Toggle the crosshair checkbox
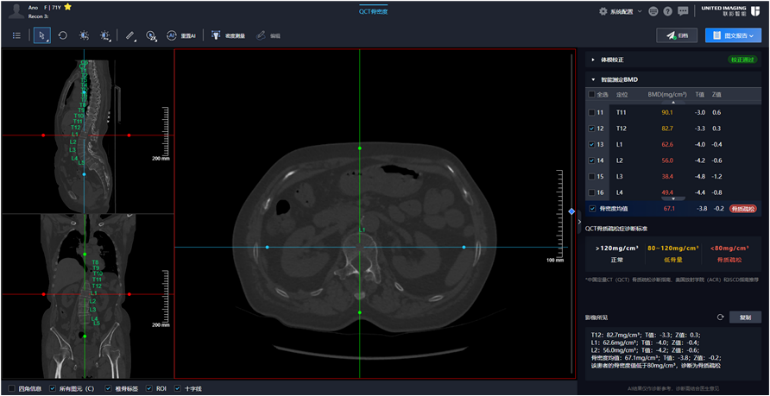 coord(177,389)
